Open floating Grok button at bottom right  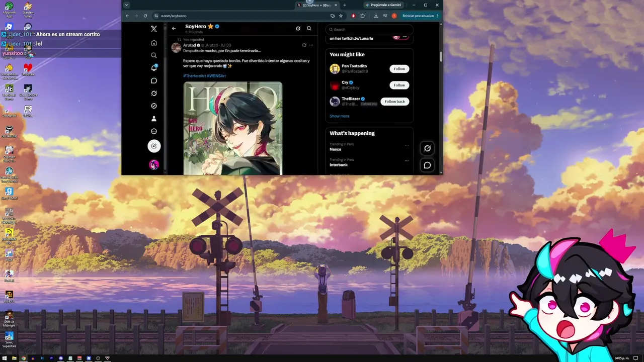coord(427,148)
